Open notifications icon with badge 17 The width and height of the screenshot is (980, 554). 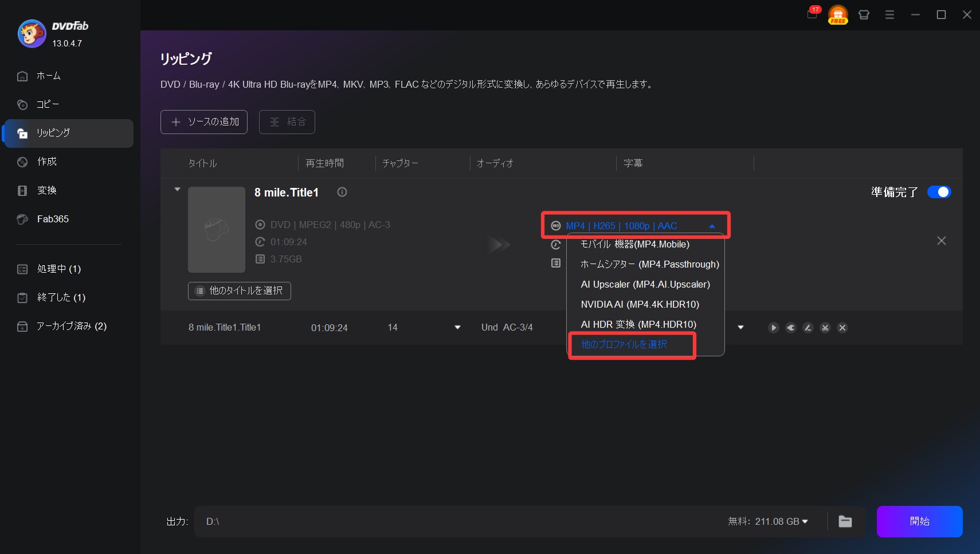(x=813, y=14)
